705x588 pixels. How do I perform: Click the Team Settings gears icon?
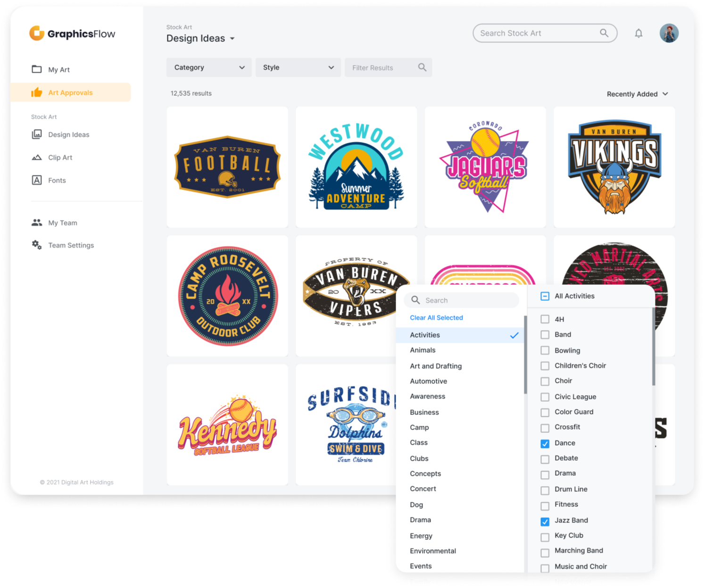[x=37, y=245]
